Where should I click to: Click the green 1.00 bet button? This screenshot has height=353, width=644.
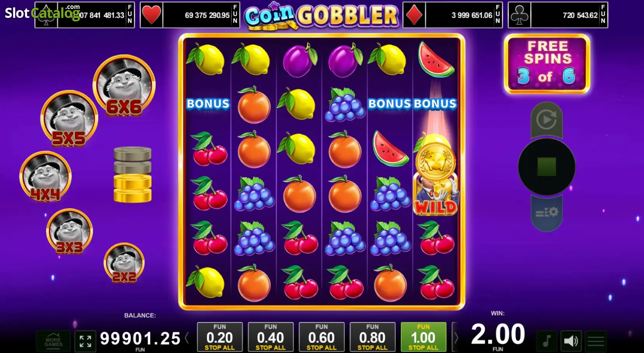point(423,337)
